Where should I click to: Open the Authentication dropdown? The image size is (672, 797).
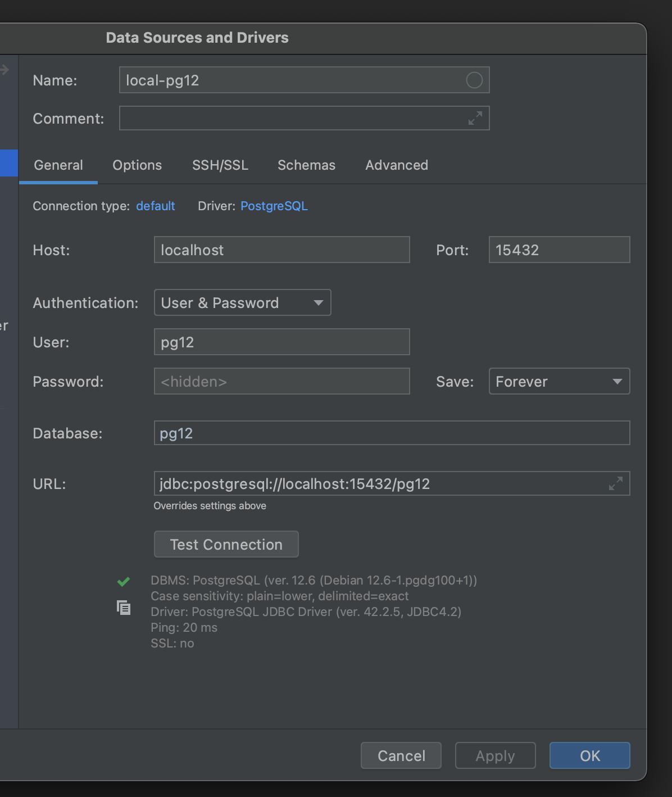coord(242,303)
